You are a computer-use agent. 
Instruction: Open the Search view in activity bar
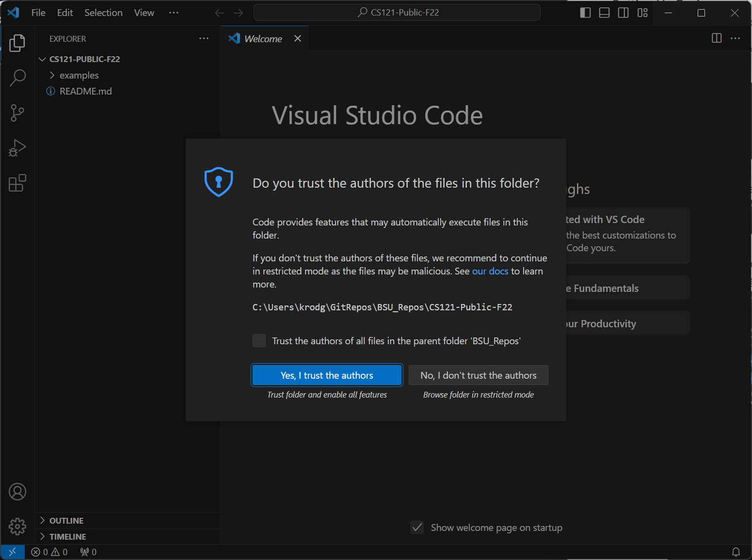pyautogui.click(x=17, y=78)
